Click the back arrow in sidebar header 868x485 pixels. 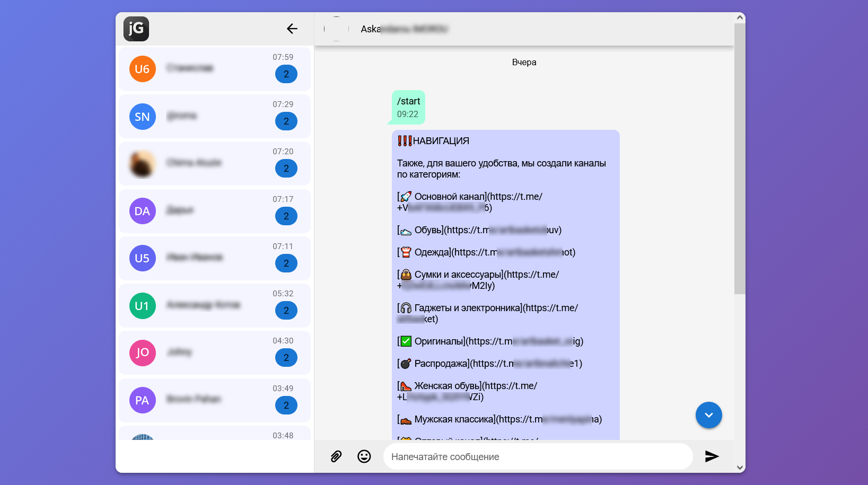coord(292,29)
